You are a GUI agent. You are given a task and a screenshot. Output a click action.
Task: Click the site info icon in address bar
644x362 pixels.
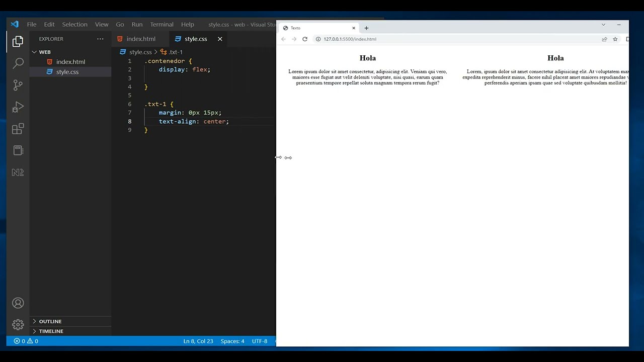(x=318, y=39)
